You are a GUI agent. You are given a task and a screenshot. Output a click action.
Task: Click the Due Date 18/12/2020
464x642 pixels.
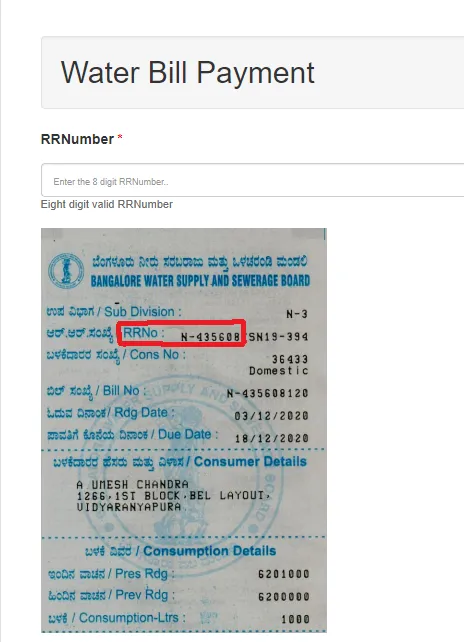272,439
